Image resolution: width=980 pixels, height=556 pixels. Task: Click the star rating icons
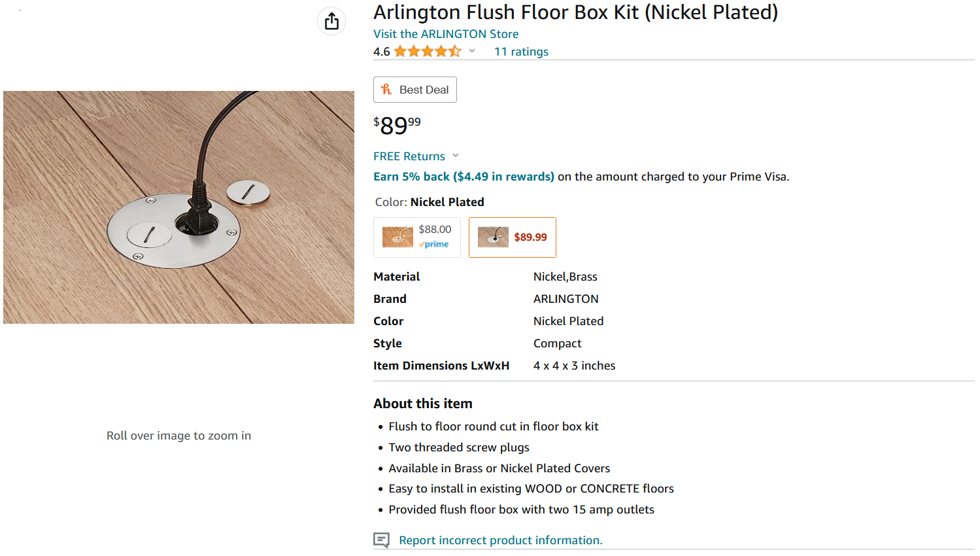(x=428, y=52)
